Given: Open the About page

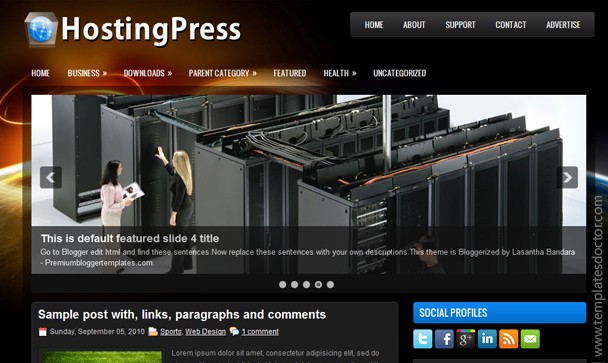Looking at the screenshot, I should [414, 25].
